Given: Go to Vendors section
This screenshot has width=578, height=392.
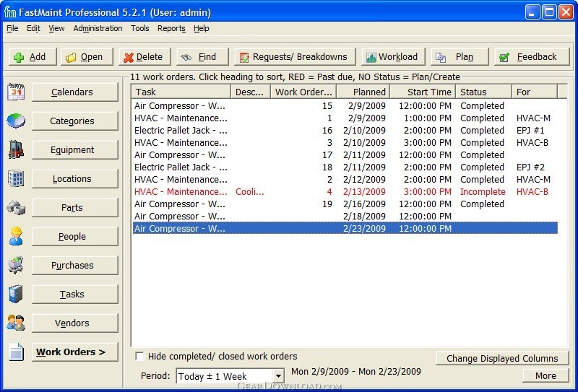Looking at the screenshot, I should tap(75, 323).
